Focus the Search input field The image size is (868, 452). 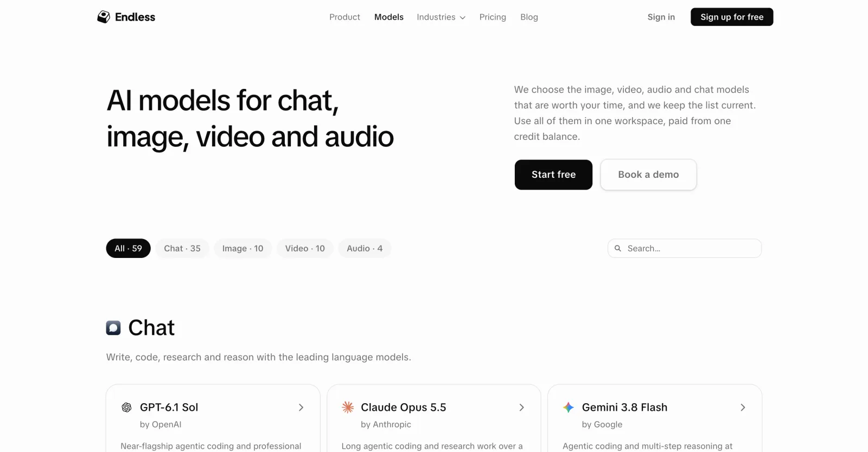coord(685,248)
